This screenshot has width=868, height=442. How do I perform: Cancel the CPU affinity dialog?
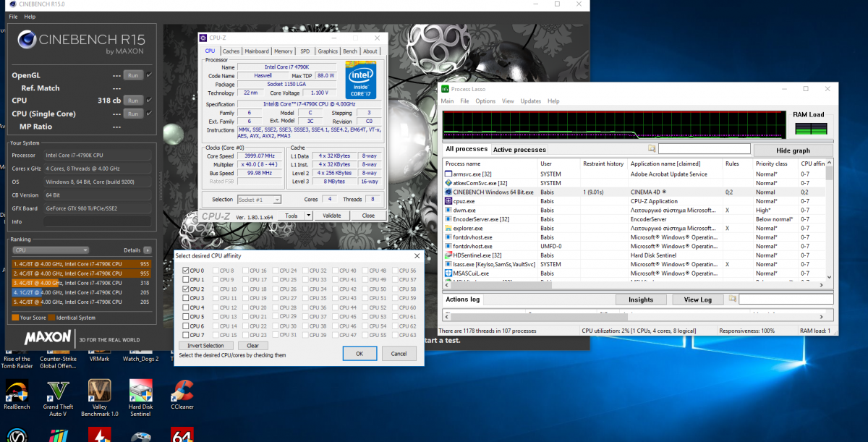(x=399, y=354)
